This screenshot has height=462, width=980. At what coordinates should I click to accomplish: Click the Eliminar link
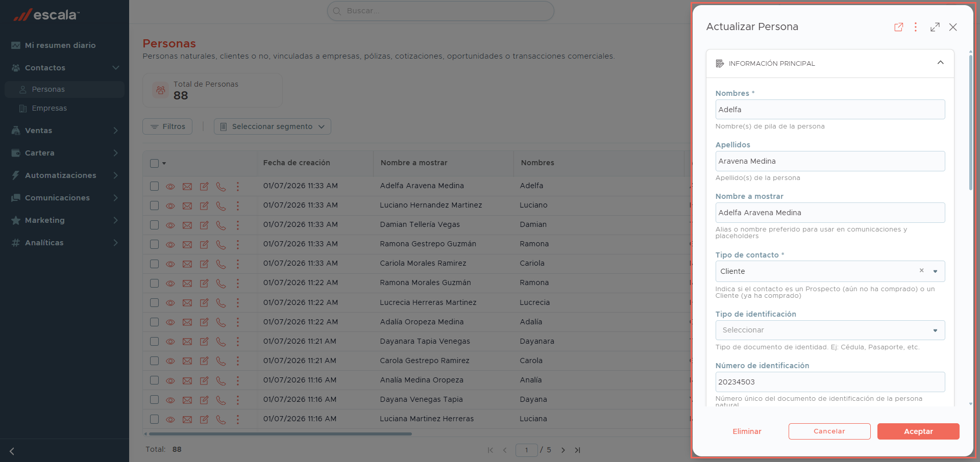point(747,431)
